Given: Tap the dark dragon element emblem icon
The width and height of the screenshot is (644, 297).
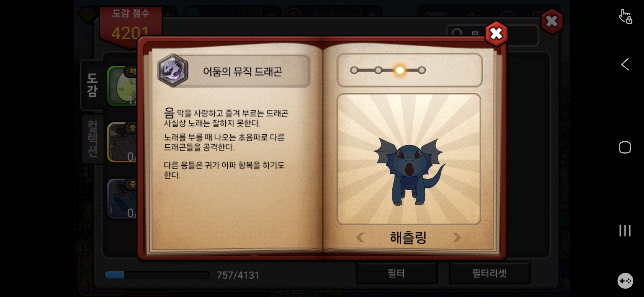Looking at the screenshot, I should pyautogui.click(x=173, y=70).
